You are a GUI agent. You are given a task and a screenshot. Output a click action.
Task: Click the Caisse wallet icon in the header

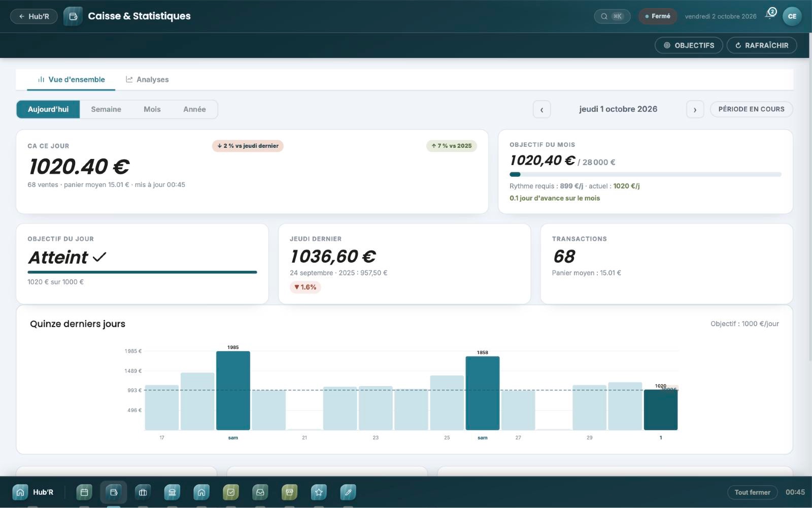click(x=73, y=16)
